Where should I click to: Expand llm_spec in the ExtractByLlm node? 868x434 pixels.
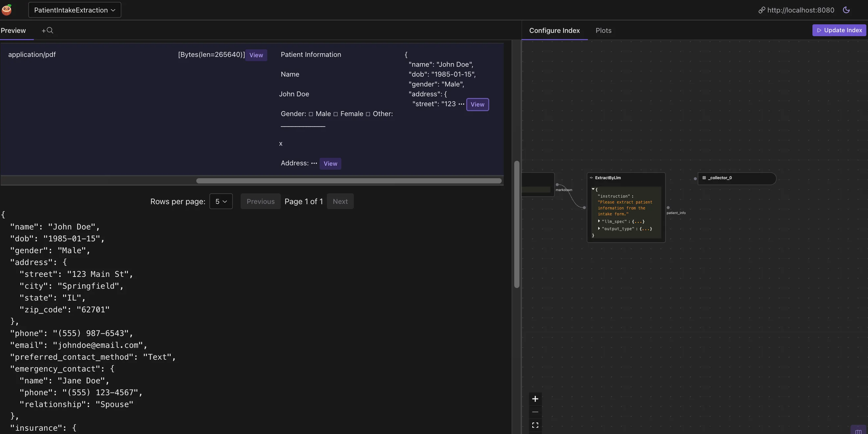pyautogui.click(x=599, y=221)
